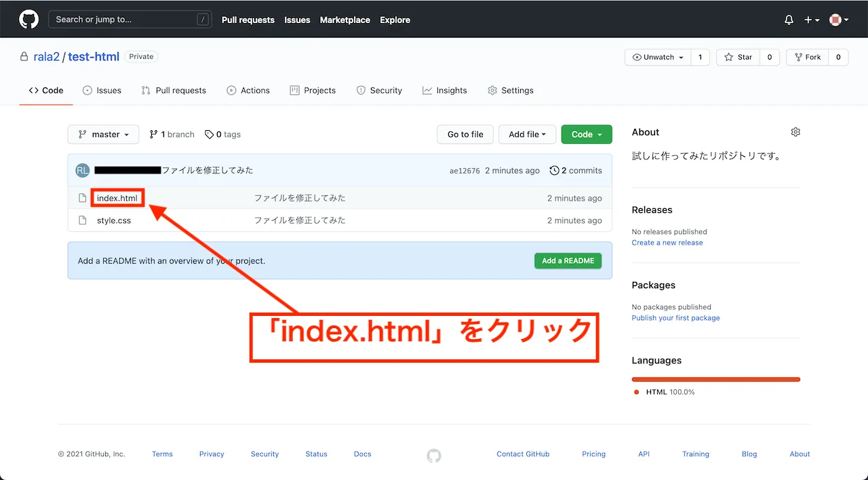This screenshot has width=868, height=480.
Task: Switch to the Actions tab
Action: [x=248, y=90]
